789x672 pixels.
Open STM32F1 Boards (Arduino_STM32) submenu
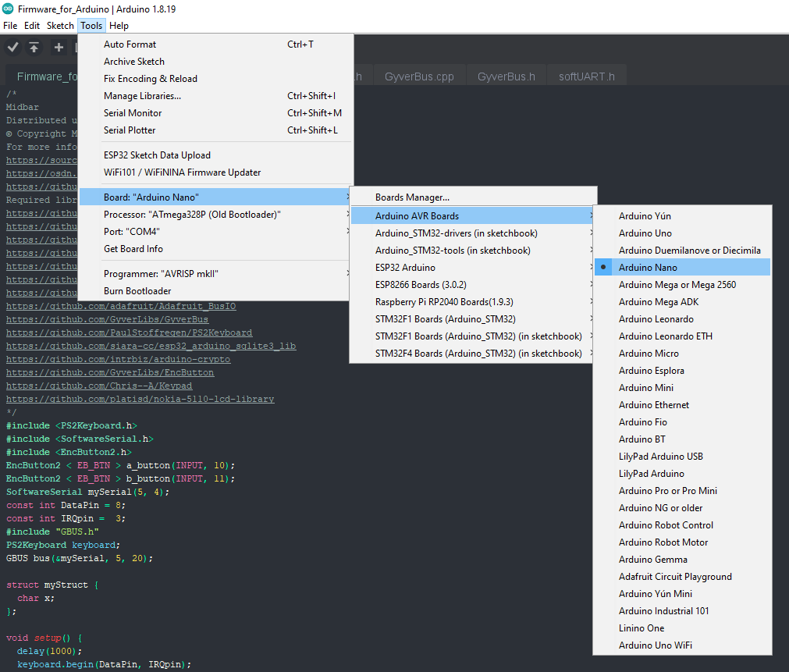[473, 318]
